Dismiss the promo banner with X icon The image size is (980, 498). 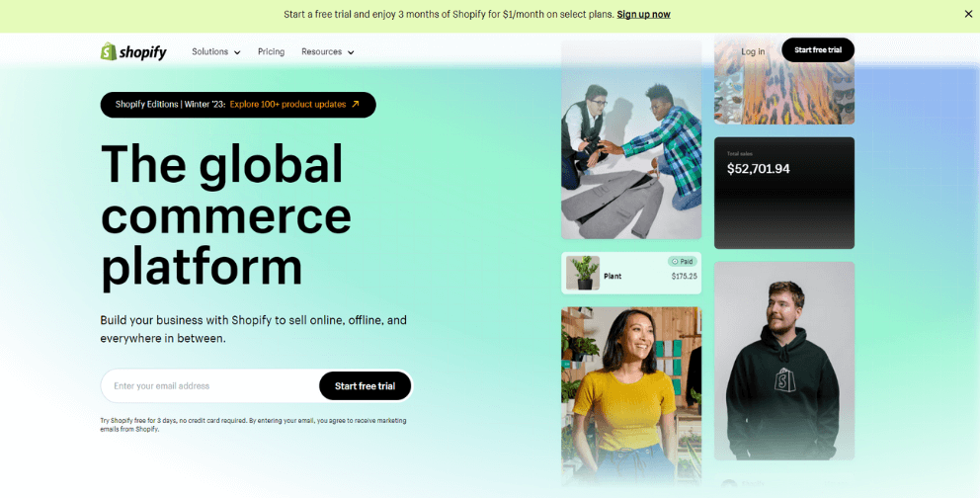(x=968, y=14)
